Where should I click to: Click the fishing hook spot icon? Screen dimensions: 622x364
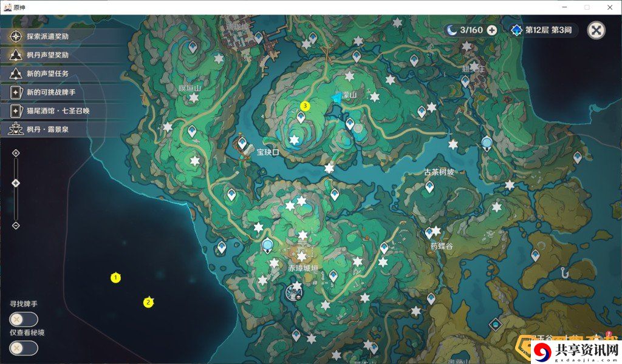coord(564,272)
